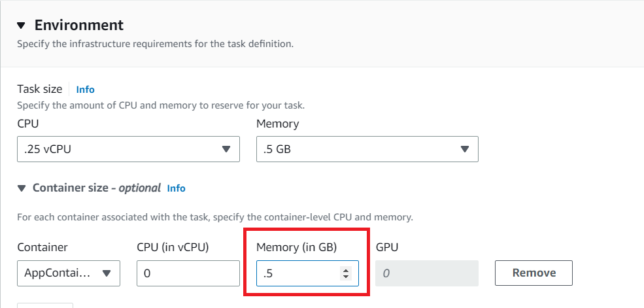Screen dimensions: 644x308
Task: Focus the Memory (in GB) input field
Action: click(297, 273)
